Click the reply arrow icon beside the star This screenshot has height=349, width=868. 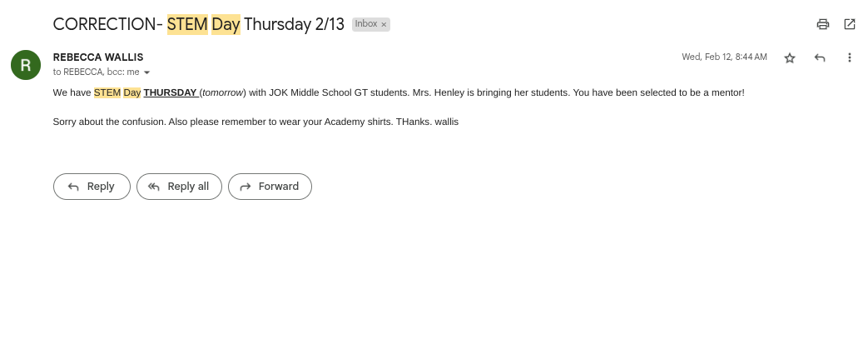(820, 57)
